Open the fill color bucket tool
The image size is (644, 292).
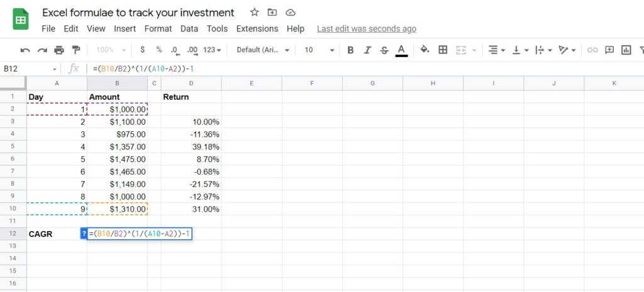(425, 50)
